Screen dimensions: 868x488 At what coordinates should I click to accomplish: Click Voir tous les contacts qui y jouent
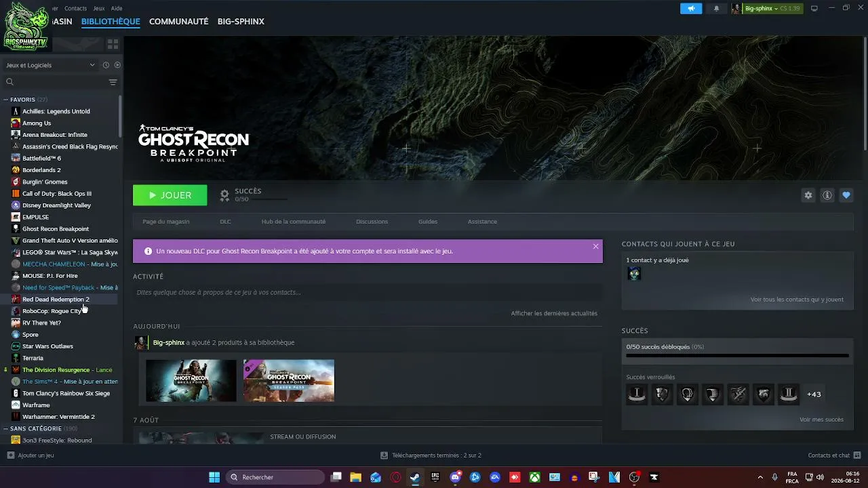797,300
